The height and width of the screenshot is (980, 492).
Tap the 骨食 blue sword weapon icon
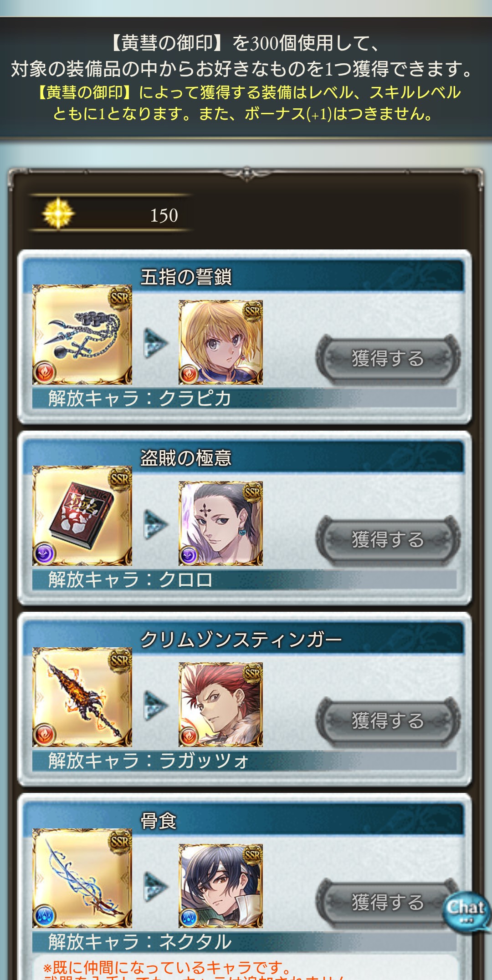(82, 878)
